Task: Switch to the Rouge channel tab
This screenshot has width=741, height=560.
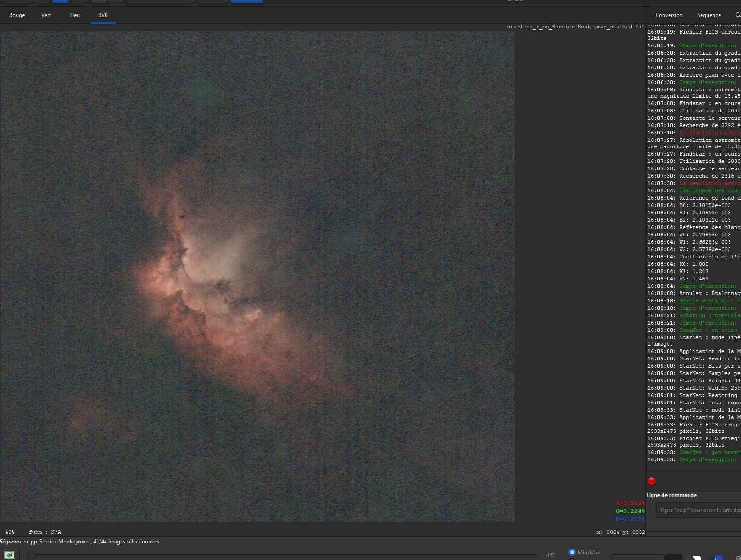Action: 17,15
